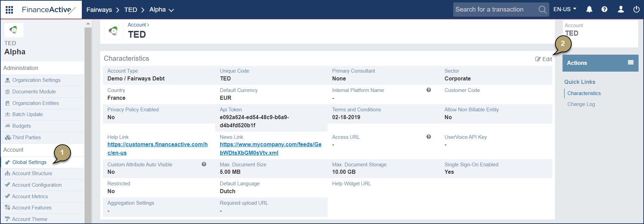Click help icon next to Internal Platform Name
The width and height of the screenshot is (644, 224).
pos(429,90)
